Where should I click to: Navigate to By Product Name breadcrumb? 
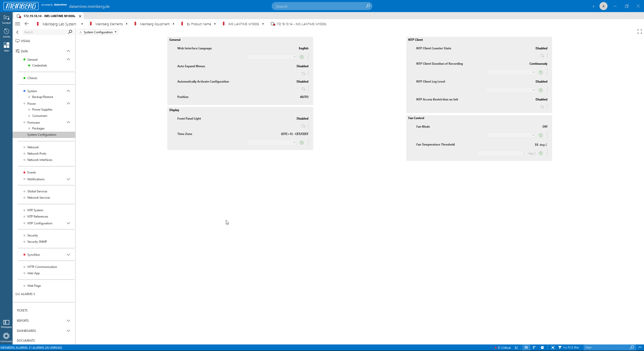pyautogui.click(x=199, y=24)
